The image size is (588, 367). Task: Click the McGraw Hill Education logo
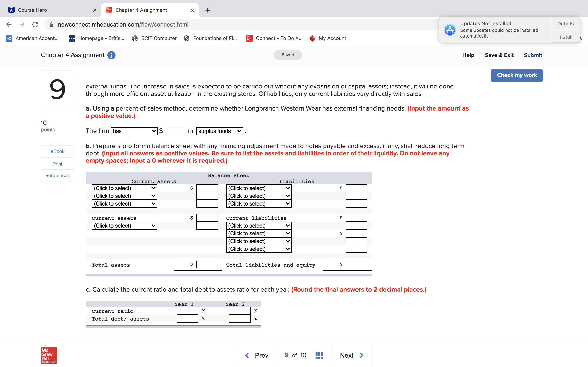point(49,355)
